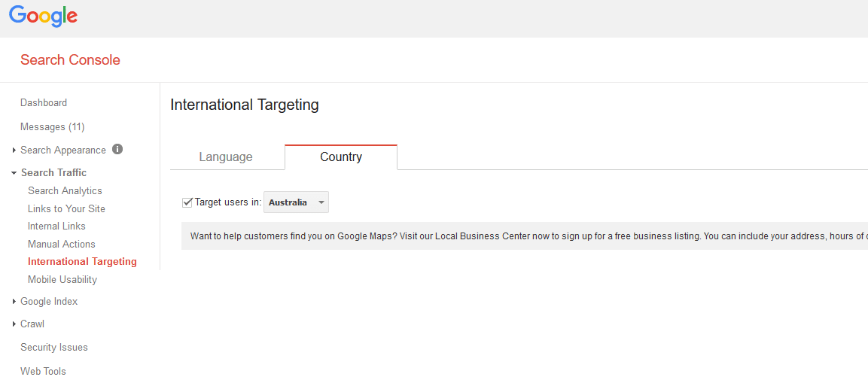This screenshot has height=380, width=868.
Task: Click the Search Traffic label
Action: (x=53, y=172)
